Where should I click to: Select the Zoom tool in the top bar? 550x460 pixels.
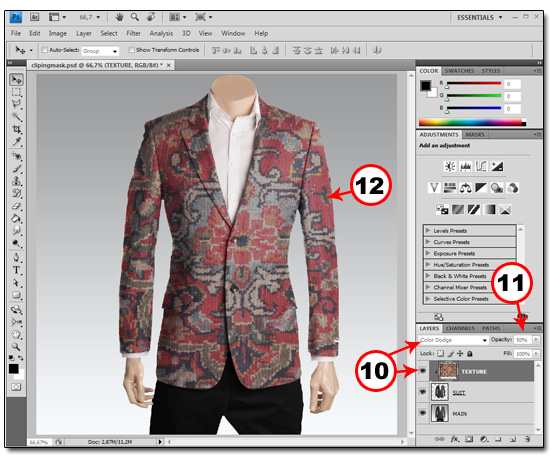(x=134, y=17)
